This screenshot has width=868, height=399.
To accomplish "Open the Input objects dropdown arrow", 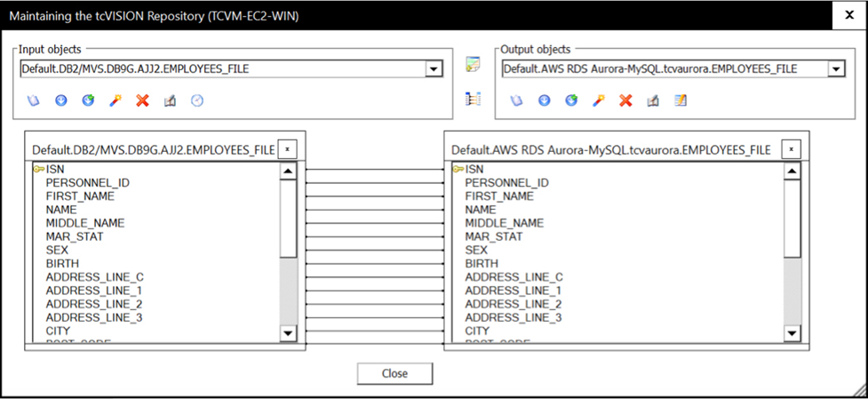I will coord(433,69).
